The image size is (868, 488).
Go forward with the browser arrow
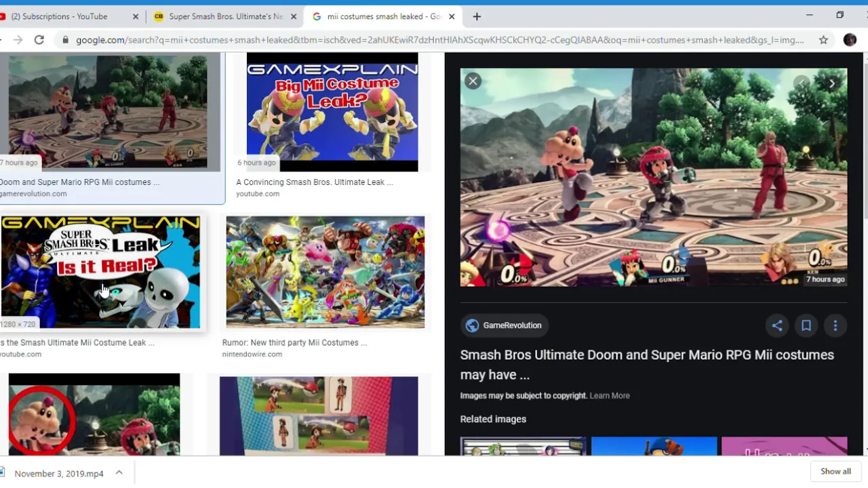(18, 40)
